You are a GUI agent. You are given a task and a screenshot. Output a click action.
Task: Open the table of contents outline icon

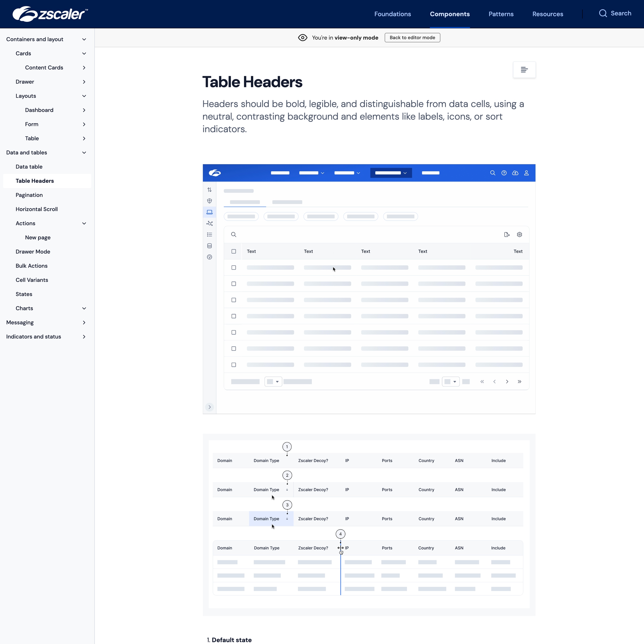524,70
